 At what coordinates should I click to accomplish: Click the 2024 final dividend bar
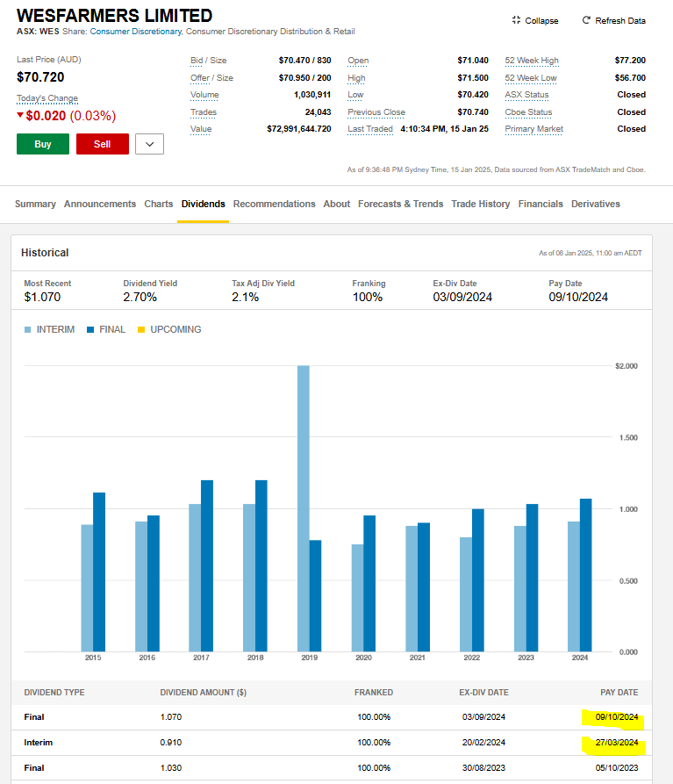[x=585, y=575]
